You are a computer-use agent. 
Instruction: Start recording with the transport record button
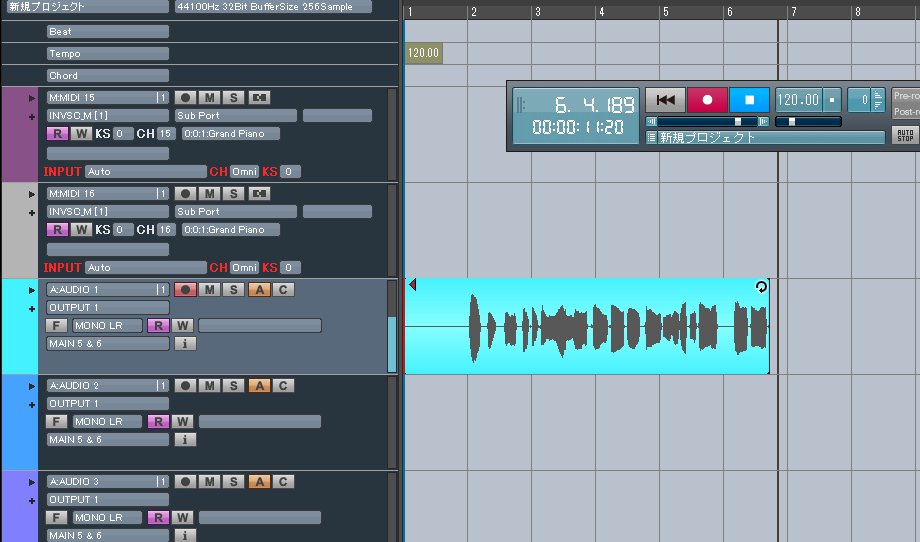pos(707,100)
